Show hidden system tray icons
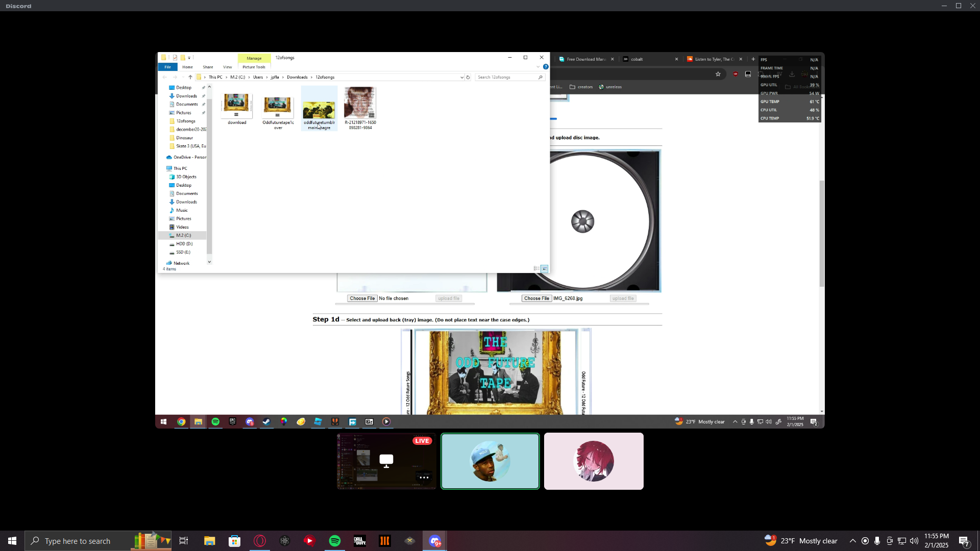 coord(852,541)
